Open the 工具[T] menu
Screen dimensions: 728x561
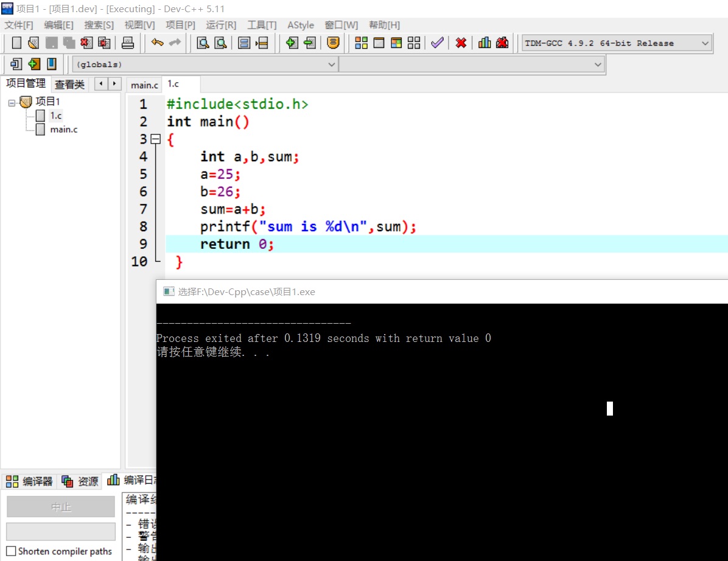tap(262, 25)
